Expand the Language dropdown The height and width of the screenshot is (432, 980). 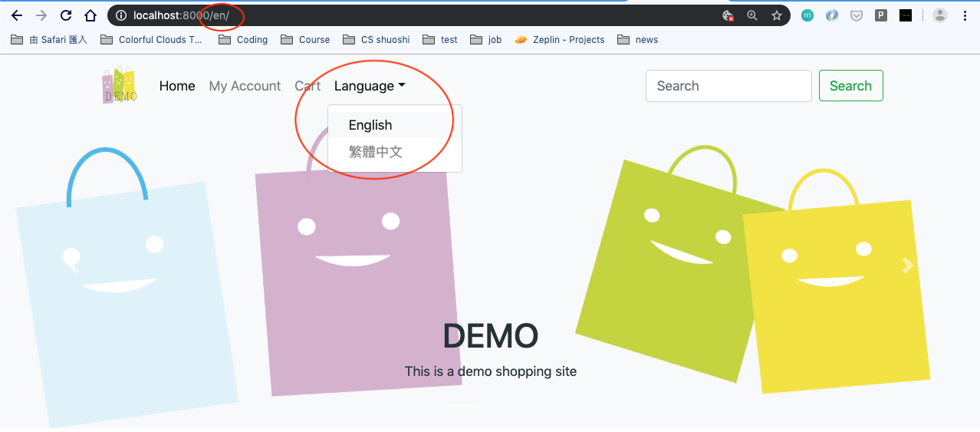pyautogui.click(x=370, y=86)
